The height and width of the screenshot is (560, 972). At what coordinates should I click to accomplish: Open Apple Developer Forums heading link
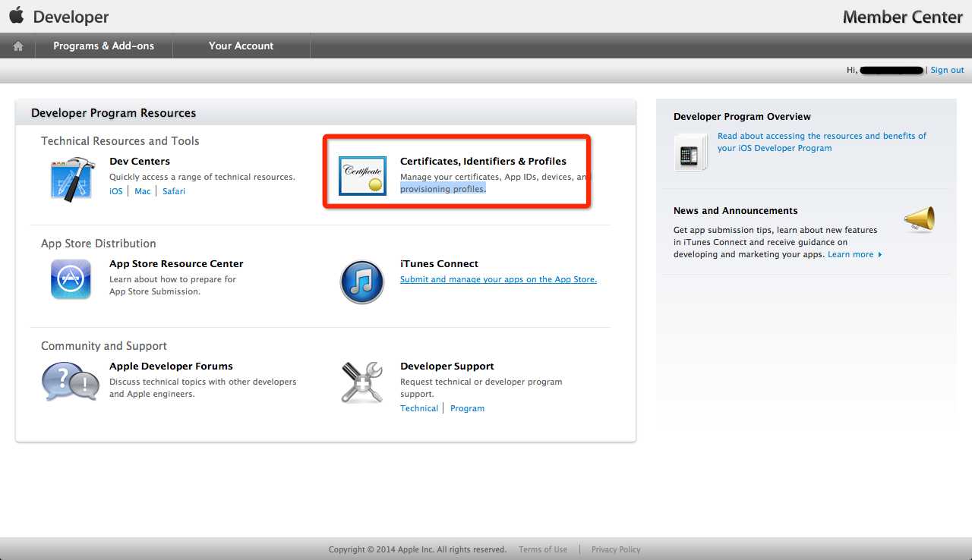tap(171, 366)
